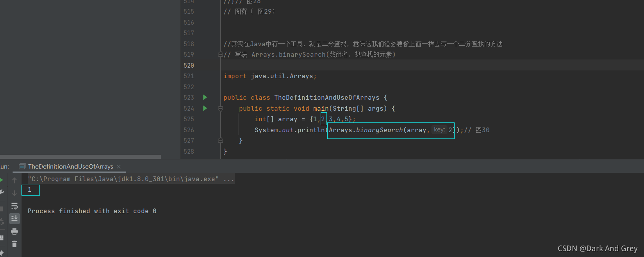The height and width of the screenshot is (257, 644).
Task: Click the fold end marker on line 527
Action: tap(220, 140)
